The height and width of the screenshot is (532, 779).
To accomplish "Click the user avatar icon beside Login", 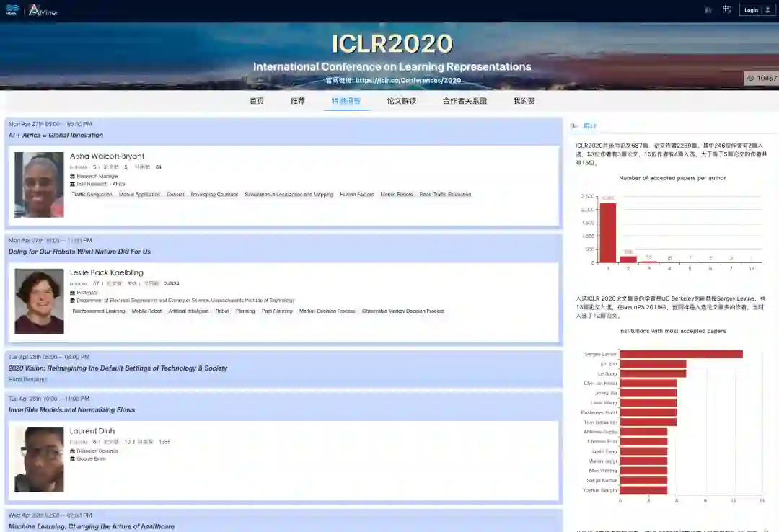I will pyautogui.click(x=767, y=10).
